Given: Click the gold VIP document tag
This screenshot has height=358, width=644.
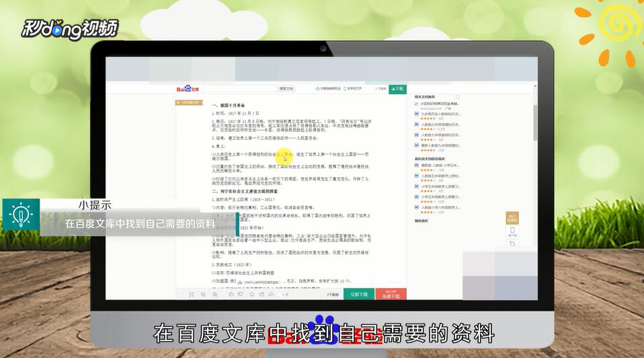Looking at the screenshot, I should point(189,102).
